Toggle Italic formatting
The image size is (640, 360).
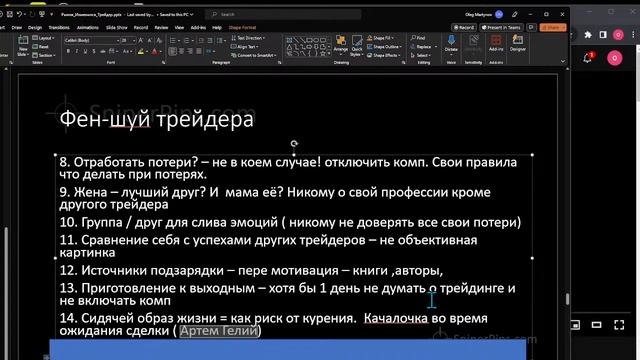[x=77, y=51]
